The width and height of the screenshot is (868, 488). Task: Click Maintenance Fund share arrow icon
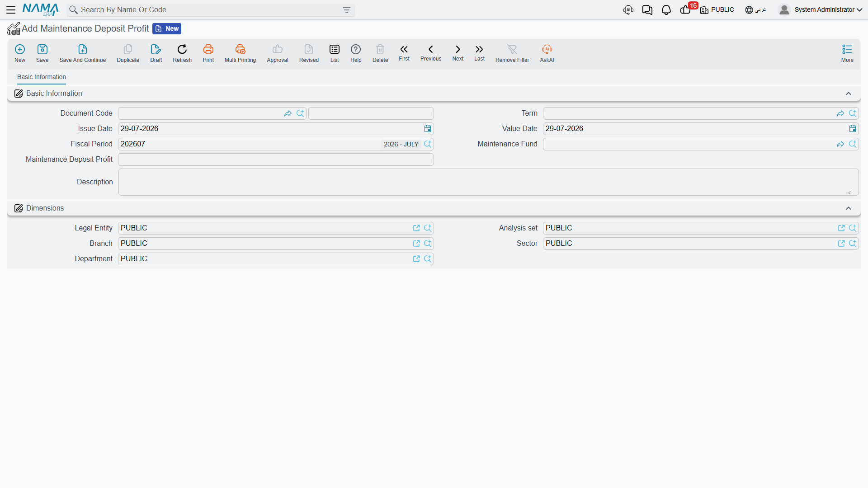(x=840, y=144)
